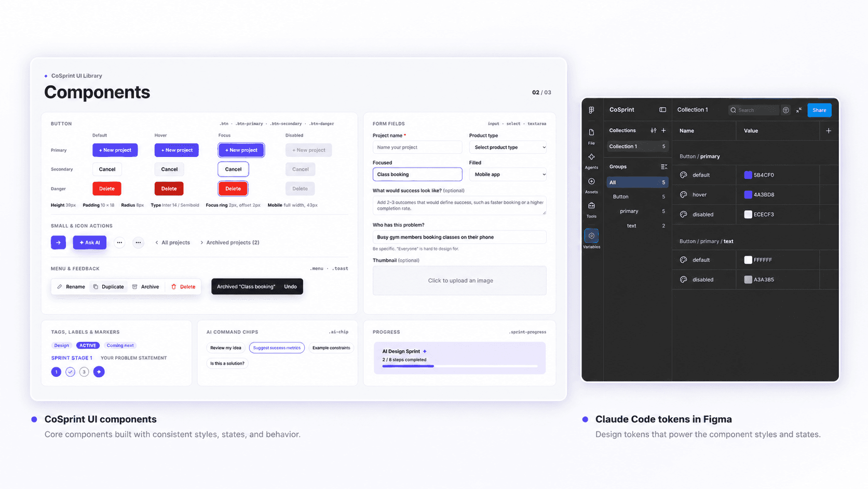Click Undo in the archived toast

point(290,287)
